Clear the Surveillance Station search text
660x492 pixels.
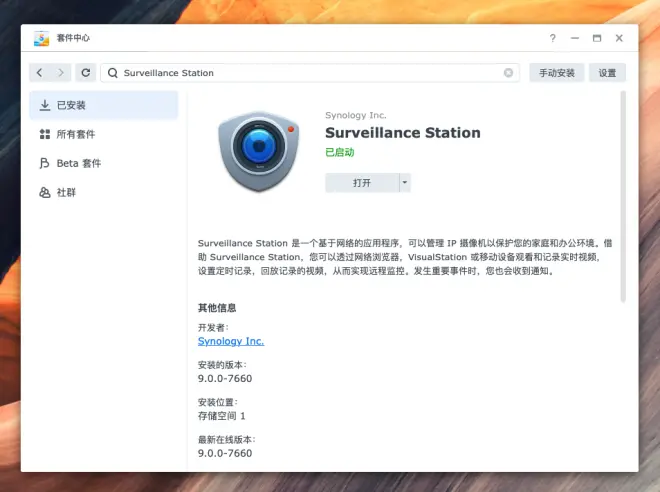pyautogui.click(x=508, y=73)
